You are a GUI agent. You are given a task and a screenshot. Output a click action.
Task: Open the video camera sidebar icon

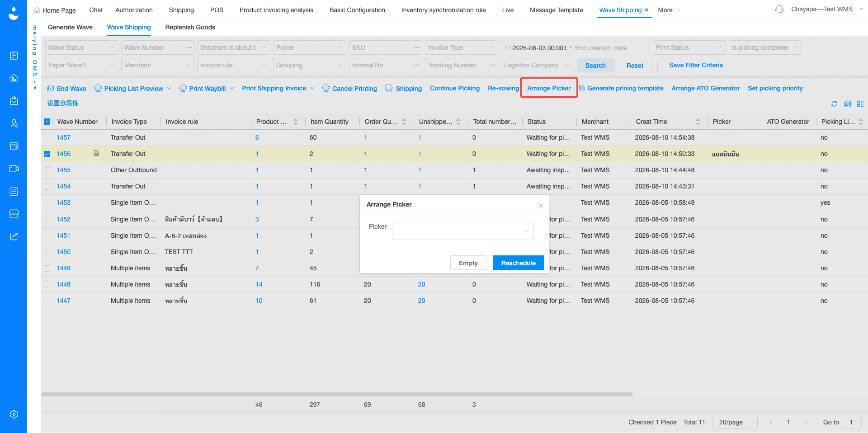pos(14,169)
